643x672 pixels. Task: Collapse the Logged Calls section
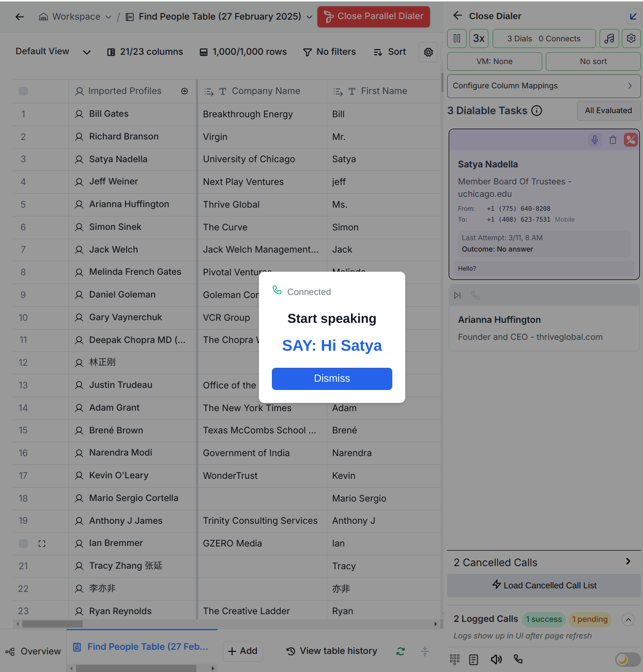628,619
